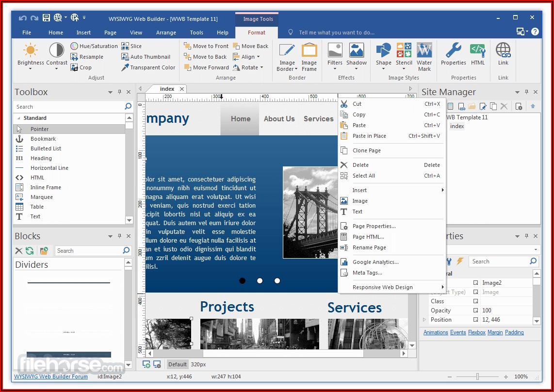
Task: Adjust the zoom slider in status bar
Action: point(477,376)
